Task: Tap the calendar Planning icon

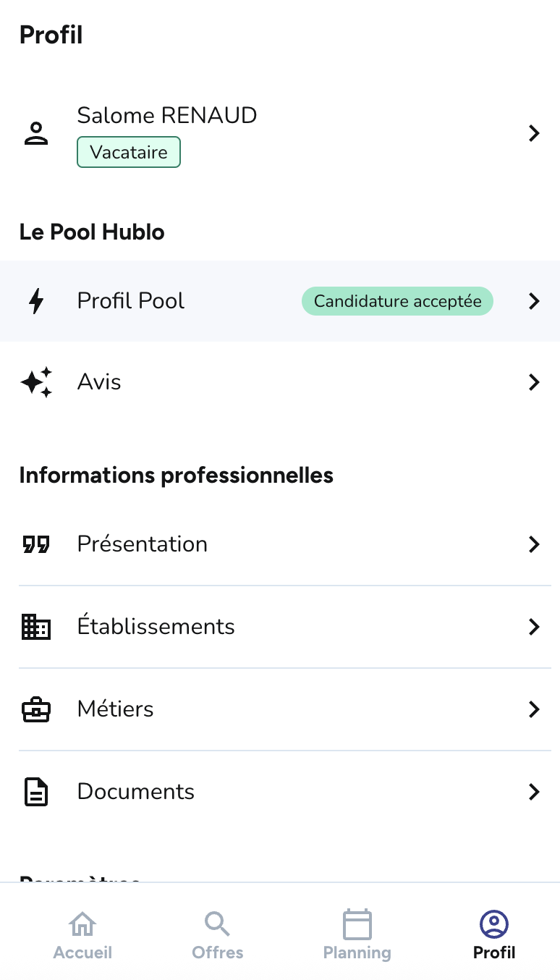Action: (357, 924)
